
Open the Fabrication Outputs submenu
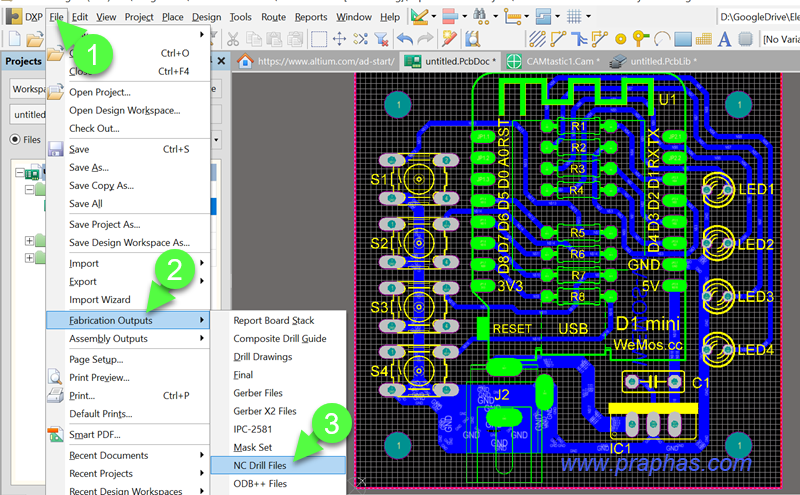tap(128, 320)
